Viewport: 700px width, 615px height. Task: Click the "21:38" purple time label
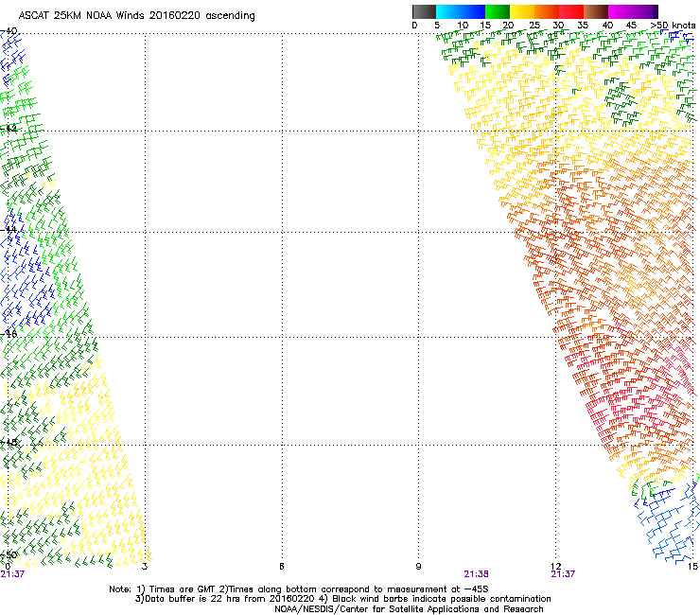coord(476,574)
